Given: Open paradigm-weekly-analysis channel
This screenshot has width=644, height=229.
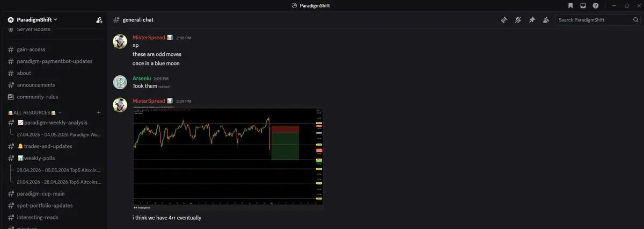Looking at the screenshot, I should pyautogui.click(x=54, y=123).
